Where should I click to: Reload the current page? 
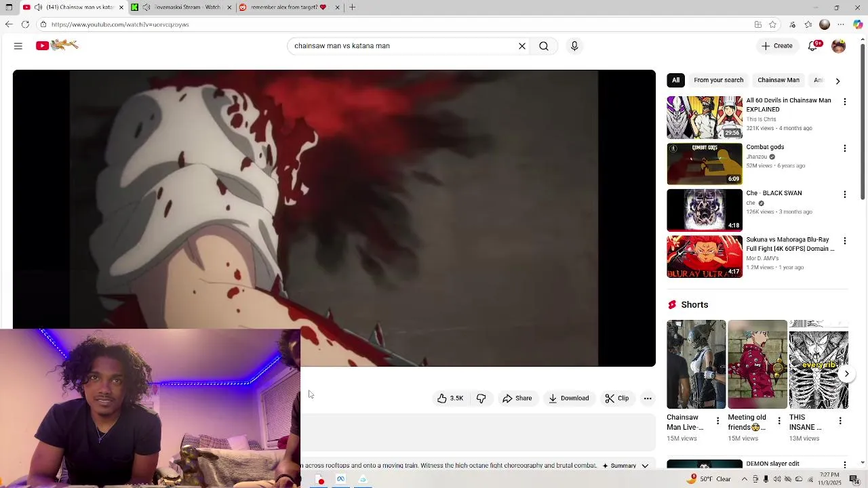25,24
